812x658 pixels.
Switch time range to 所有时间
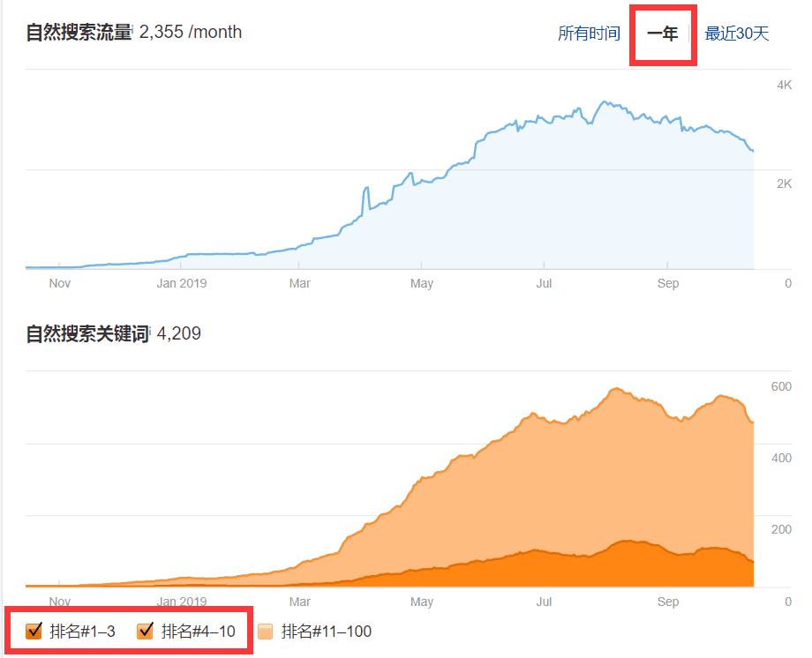[x=589, y=32]
